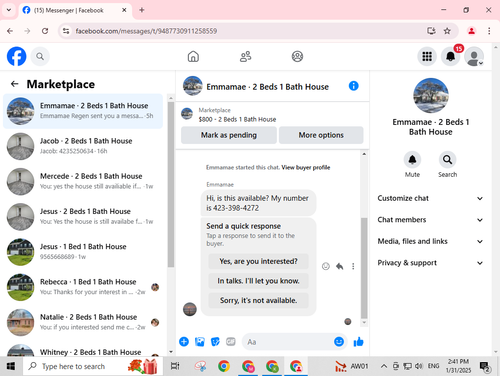This screenshot has height=376, width=500.
Task: Open Chrome profile icon
Action: [471, 31]
